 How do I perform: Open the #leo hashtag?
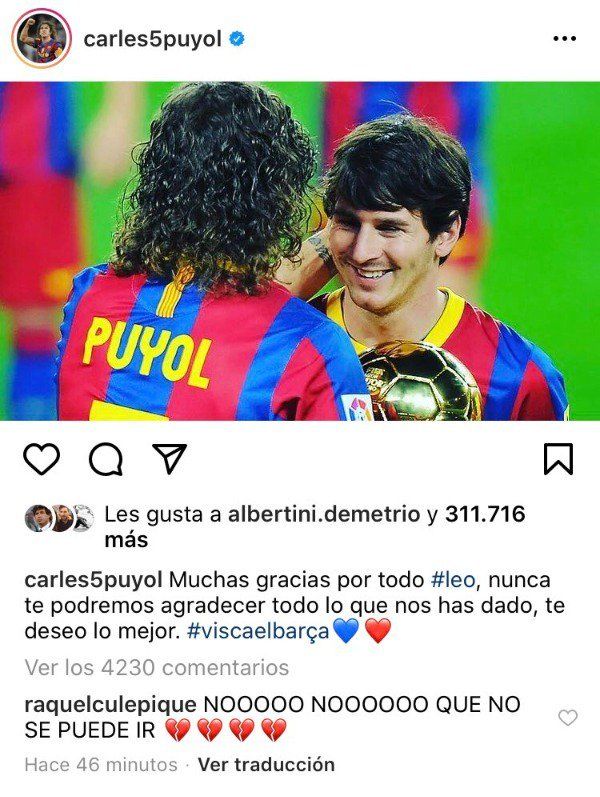coord(453,580)
